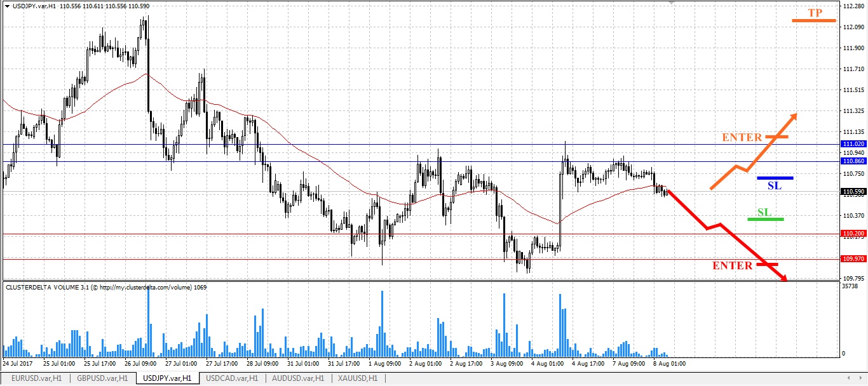Click the 24 Jul 2017 date label
The image size is (868, 386).
[18, 364]
